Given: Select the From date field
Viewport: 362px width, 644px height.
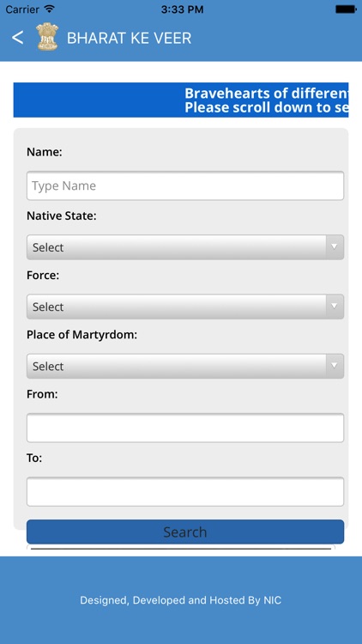Looking at the screenshot, I should coord(185,428).
